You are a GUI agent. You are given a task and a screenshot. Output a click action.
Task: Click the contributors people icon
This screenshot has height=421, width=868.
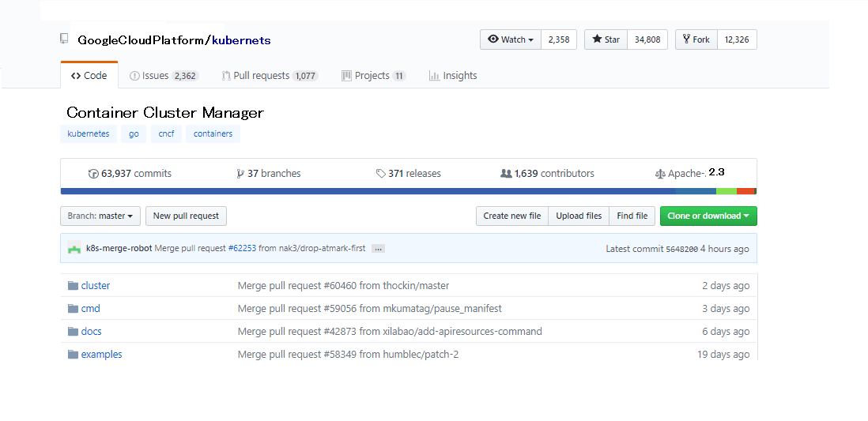[x=506, y=174]
